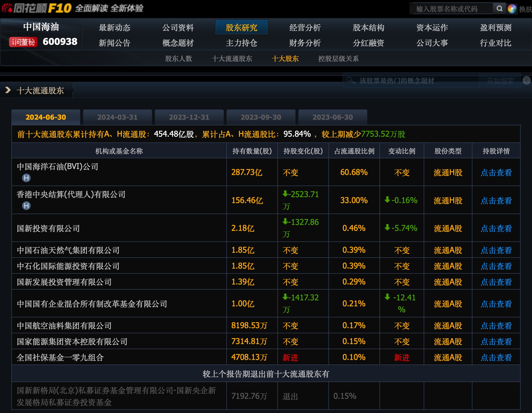View holding details for 中国石油天然气集团有限公司
Screen dimensions: 532x413
point(496,250)
